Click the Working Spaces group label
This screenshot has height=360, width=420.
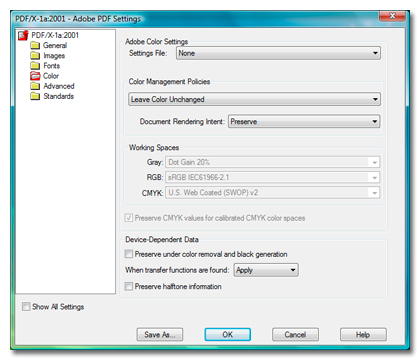(154, 148)
